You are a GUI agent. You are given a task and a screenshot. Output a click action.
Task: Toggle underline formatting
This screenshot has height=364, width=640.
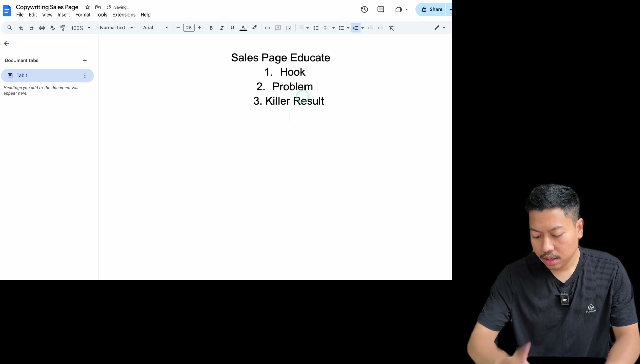(232, 28)
